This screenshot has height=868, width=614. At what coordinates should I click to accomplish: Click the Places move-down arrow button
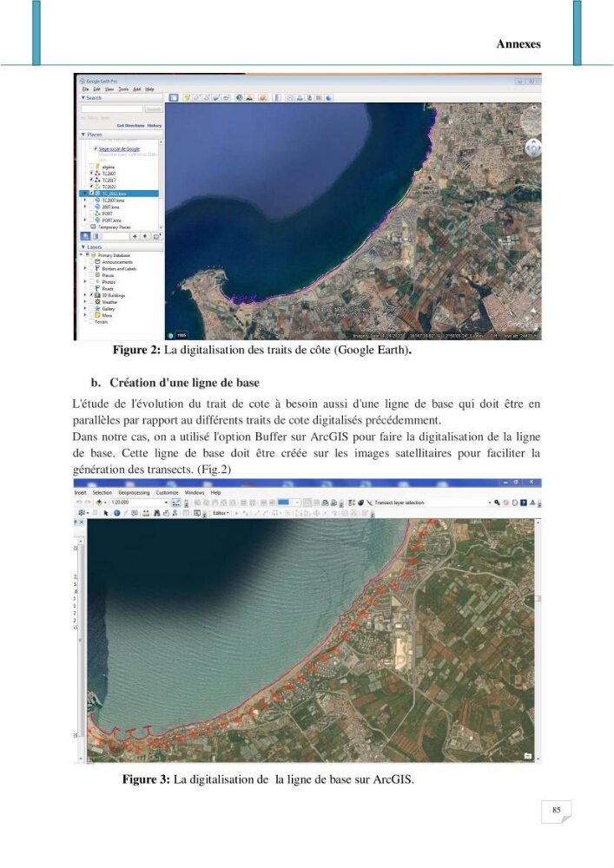pos(145,236)
